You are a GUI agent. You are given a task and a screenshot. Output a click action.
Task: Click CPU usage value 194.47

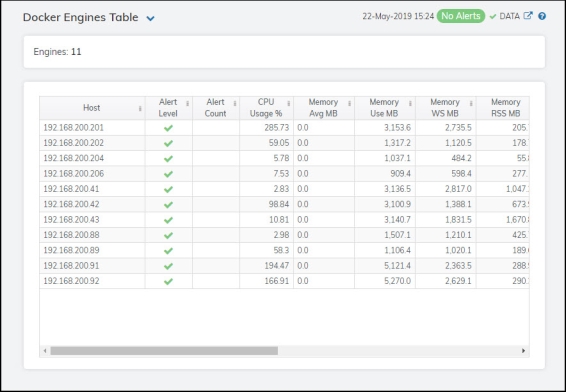[277, 266]
